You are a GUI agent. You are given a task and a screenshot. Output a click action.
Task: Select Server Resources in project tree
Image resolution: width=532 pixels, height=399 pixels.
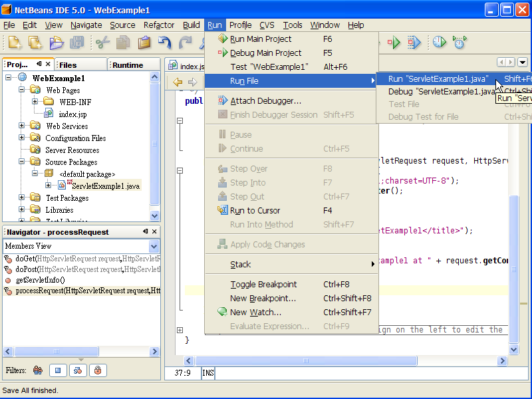[x=72, y=150]
